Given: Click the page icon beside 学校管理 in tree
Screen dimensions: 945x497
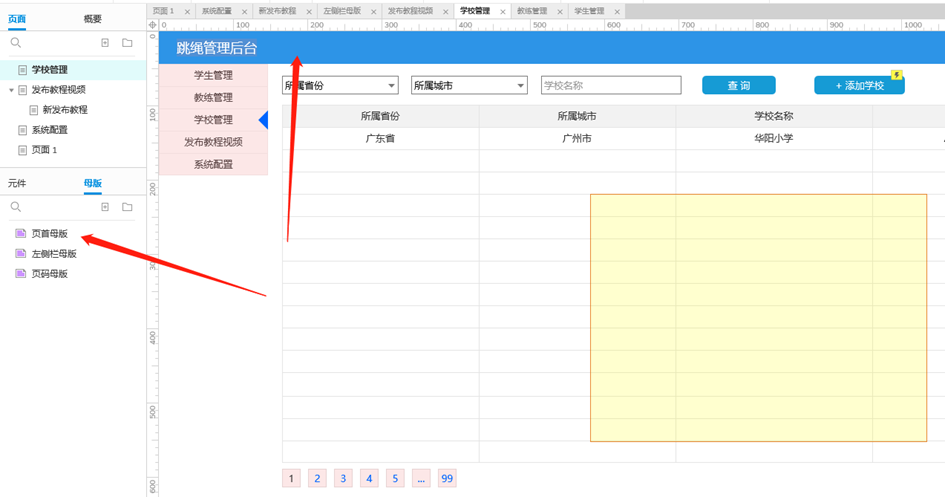Looking at the screenshot, I should (22, 70).
